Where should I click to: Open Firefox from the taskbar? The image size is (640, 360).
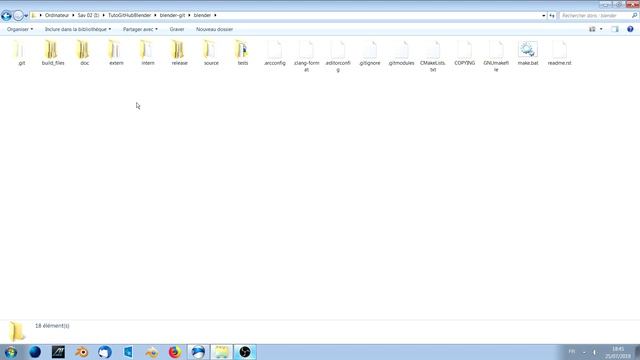[x=175, y=352]
